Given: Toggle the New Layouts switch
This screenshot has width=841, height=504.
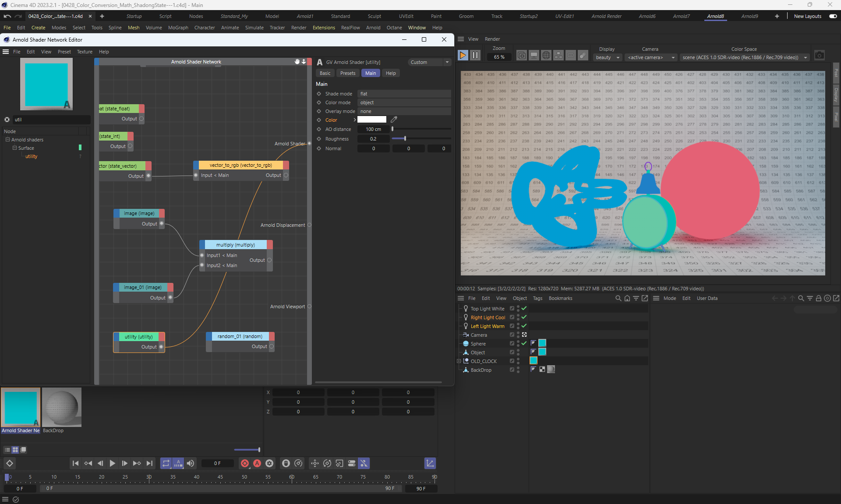Looking at the screenshot, I should [x=833, y=16].
